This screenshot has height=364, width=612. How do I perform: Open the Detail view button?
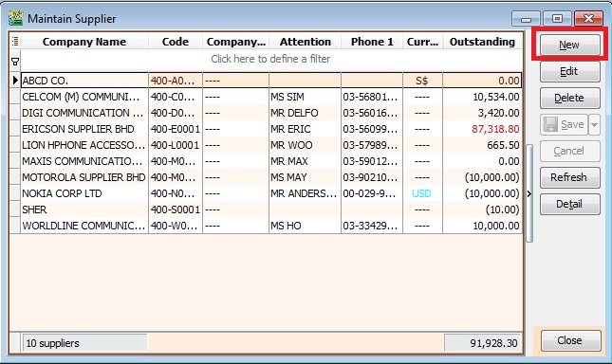(570, 204)
